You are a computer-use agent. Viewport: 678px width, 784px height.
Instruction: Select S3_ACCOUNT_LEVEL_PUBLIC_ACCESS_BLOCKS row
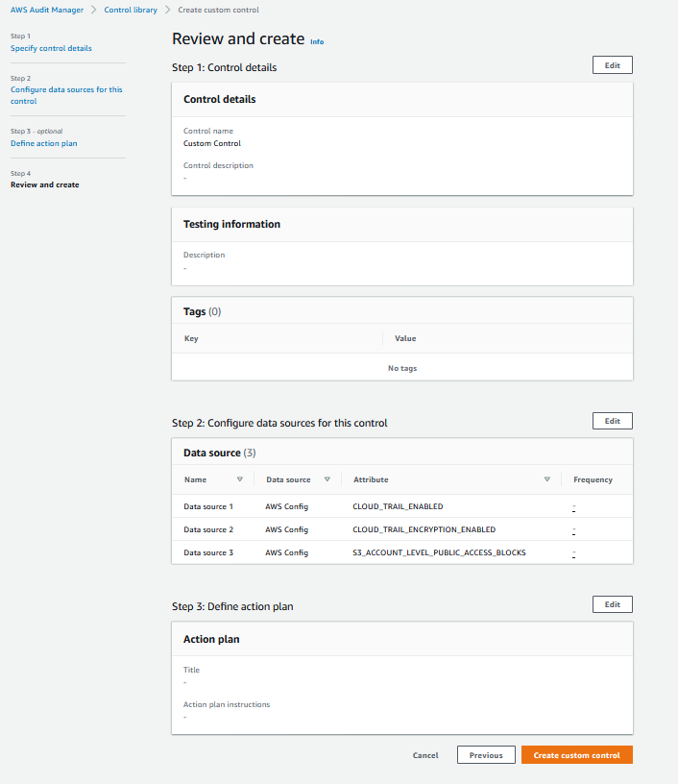click(x=402, y=552)
